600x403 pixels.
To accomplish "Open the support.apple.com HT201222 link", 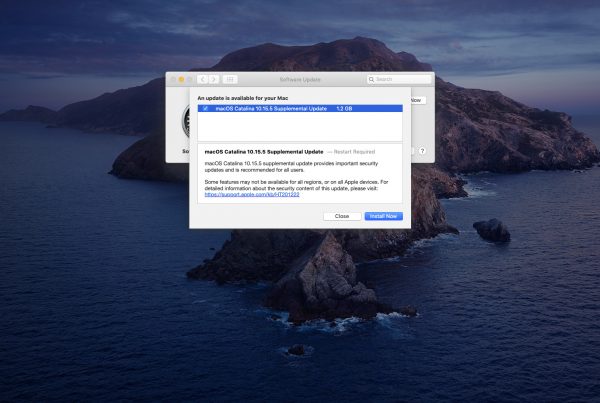I will click(252, 194).
